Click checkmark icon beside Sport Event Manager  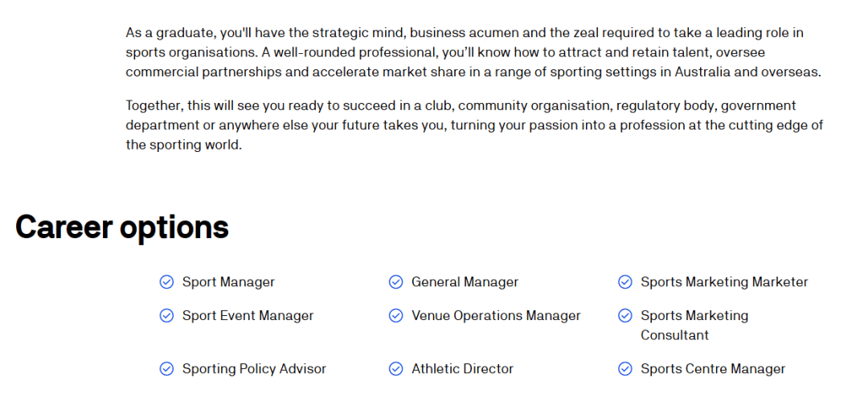point(166,316)
